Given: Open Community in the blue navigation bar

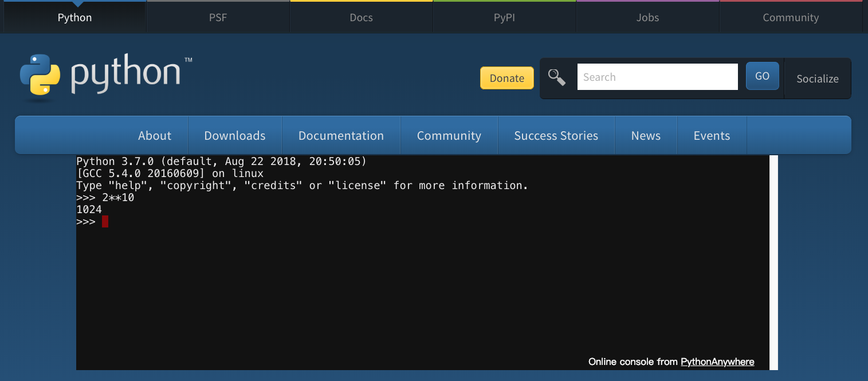Looking at the screenshot, I should (449, 136).
